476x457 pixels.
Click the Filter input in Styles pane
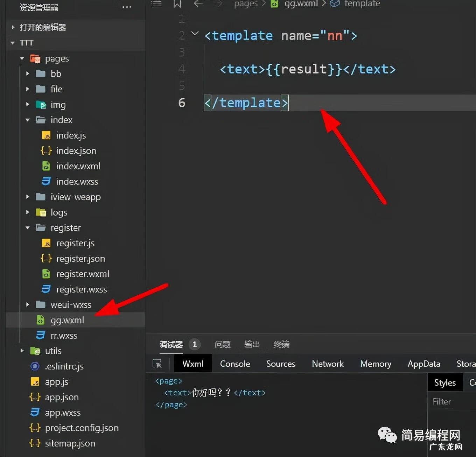[x=451, y=402]
